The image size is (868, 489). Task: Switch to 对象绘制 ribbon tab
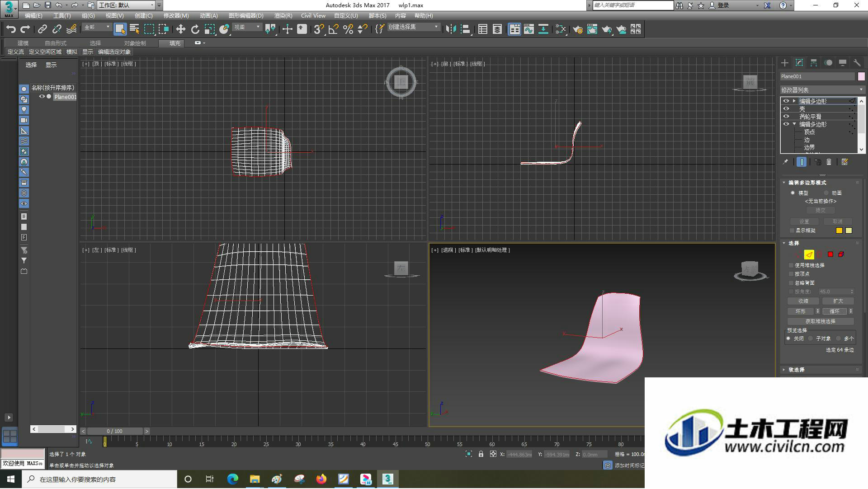(135, 43)
